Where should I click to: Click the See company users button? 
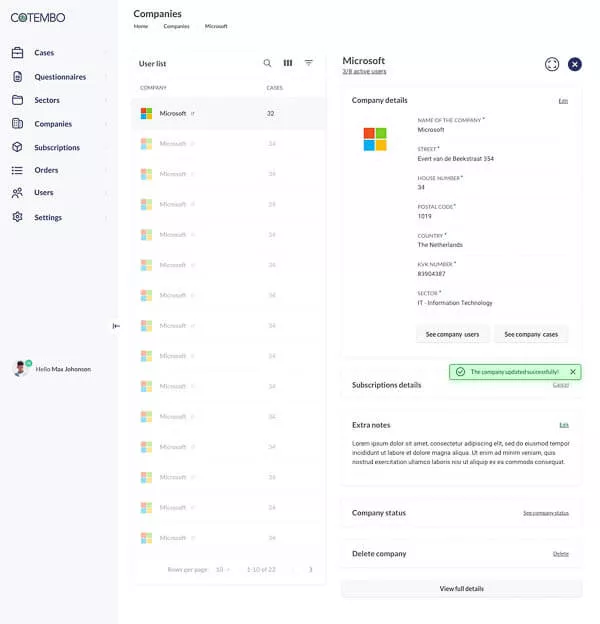pyautogui.click(x=452, y=334)
